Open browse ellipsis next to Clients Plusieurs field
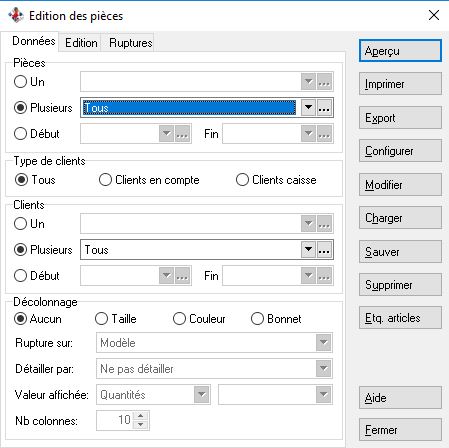 324,250
